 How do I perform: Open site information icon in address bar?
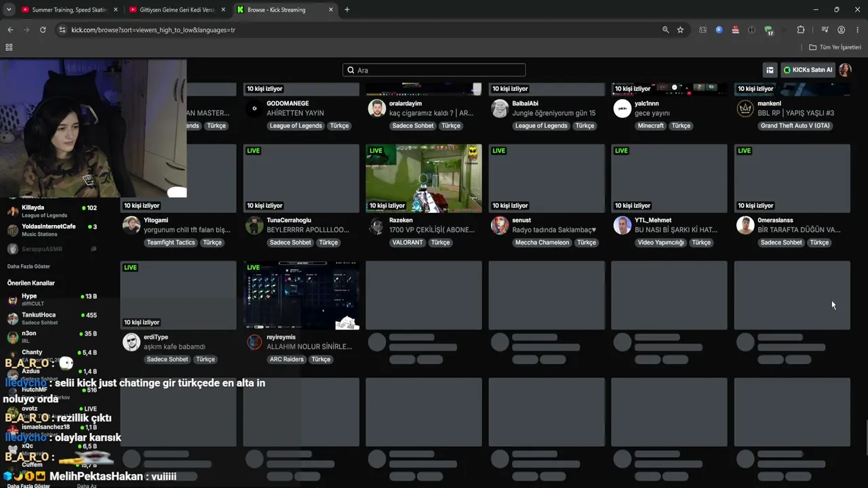(62, 30)
